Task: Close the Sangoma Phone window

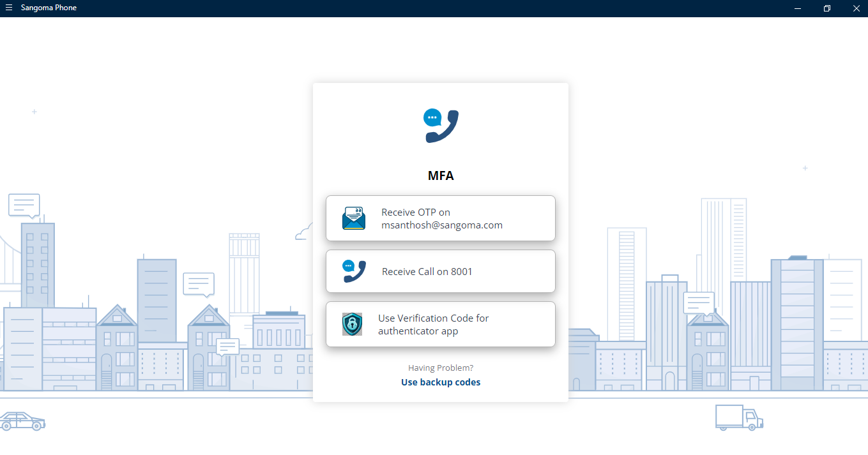Action: [856, 8]
